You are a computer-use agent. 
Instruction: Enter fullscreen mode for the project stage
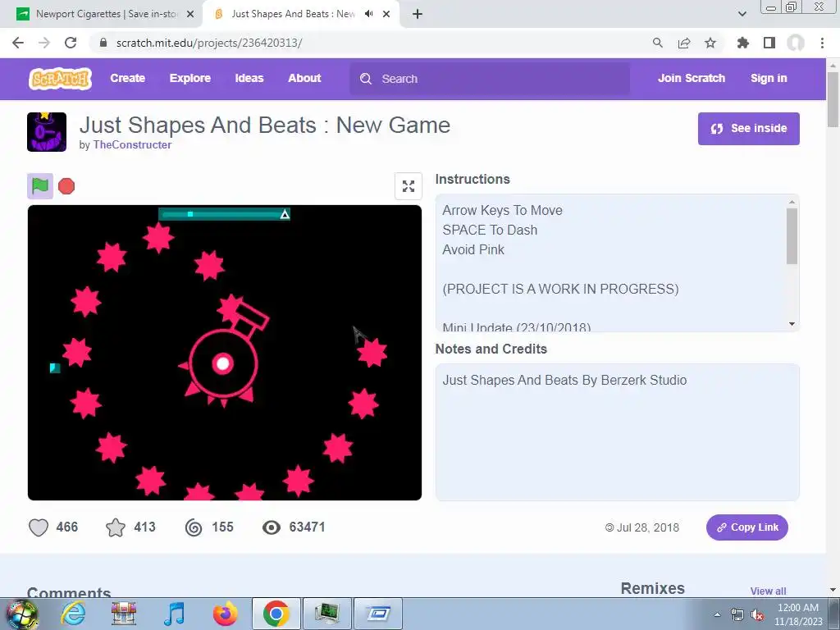point(409,186)
